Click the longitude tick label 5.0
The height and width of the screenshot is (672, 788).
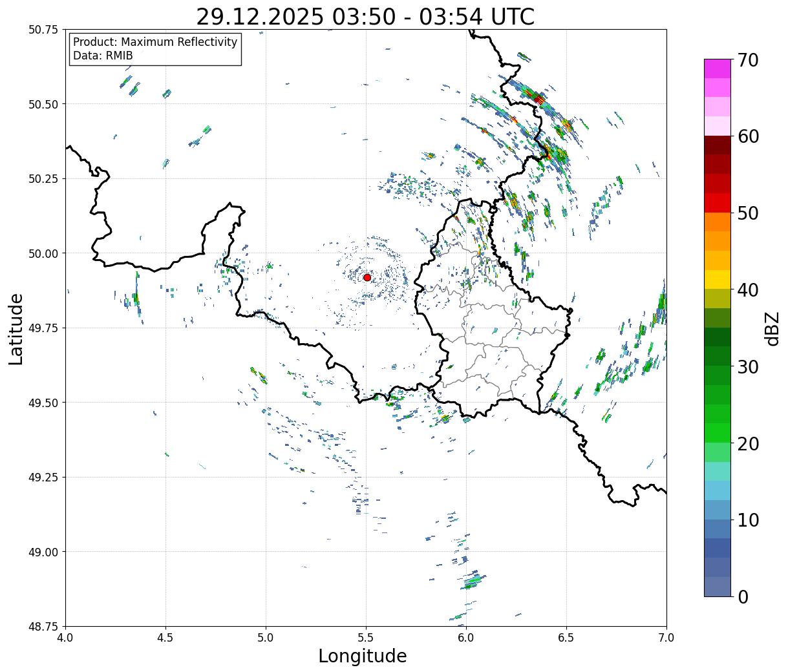click(266, 638)
